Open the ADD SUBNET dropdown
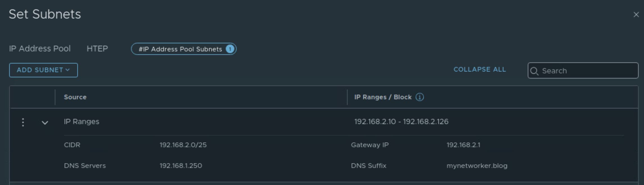 (x=43, y=70)
